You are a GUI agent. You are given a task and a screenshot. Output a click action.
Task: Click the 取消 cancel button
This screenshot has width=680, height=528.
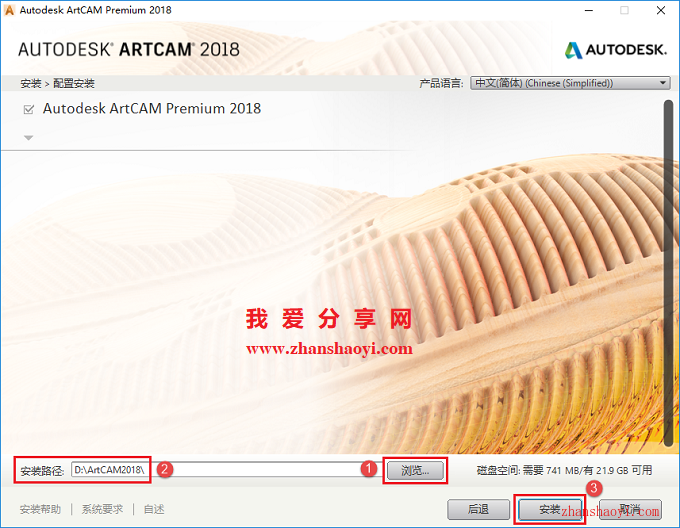630,509
